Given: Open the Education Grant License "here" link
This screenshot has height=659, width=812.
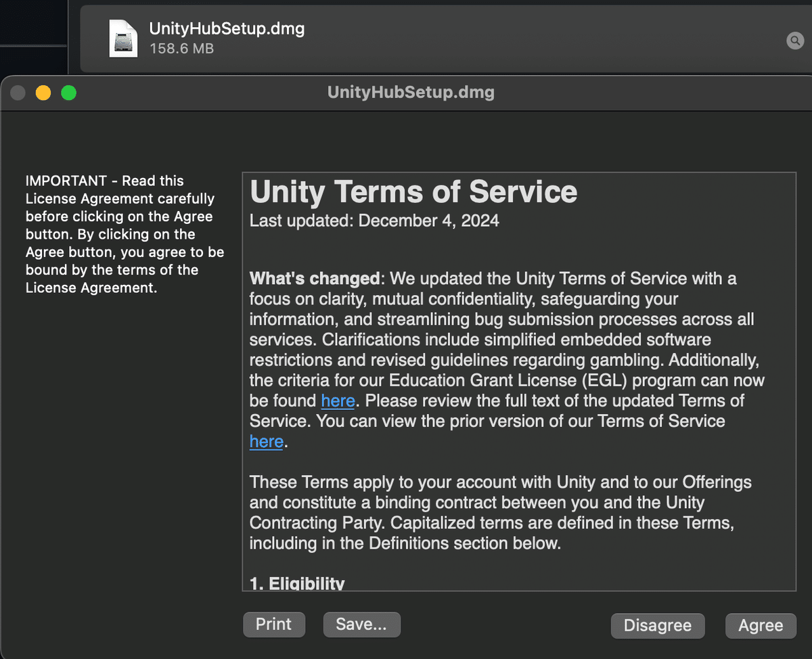Looking at the screenshot, I should [338, 401].
